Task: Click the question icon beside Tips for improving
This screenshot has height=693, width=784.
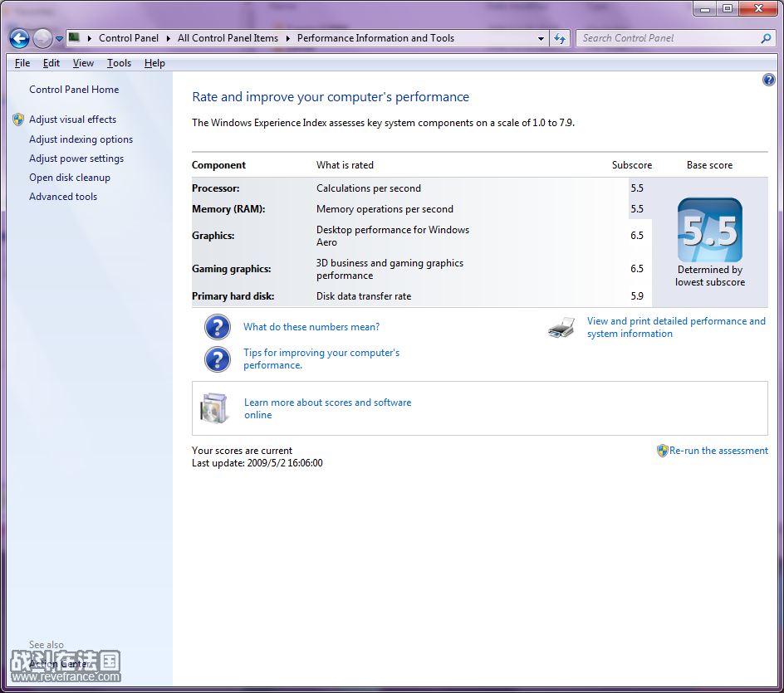Action: tap(218, 359)
